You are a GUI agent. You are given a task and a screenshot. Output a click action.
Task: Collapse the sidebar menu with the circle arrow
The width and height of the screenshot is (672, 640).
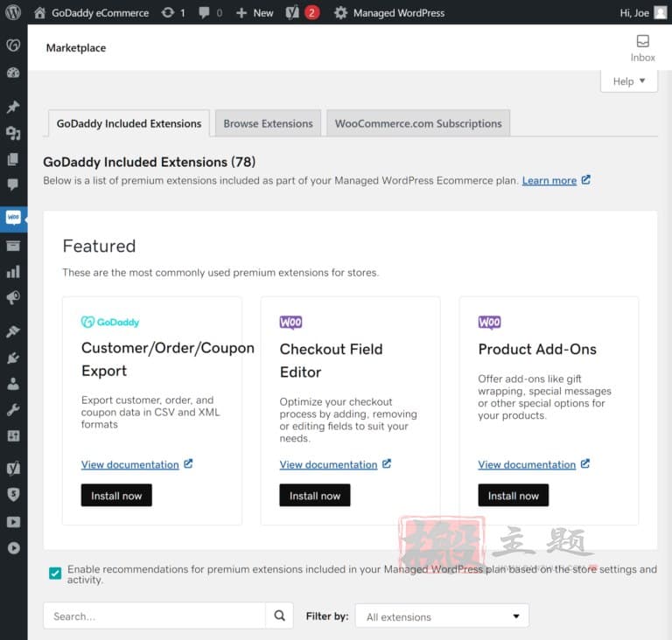(x=13, y=548)
